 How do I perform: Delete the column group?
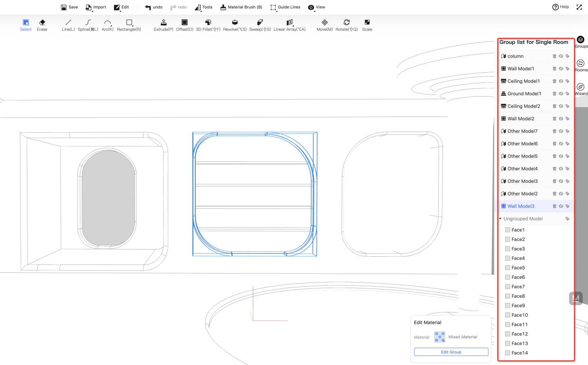point(554,56)
